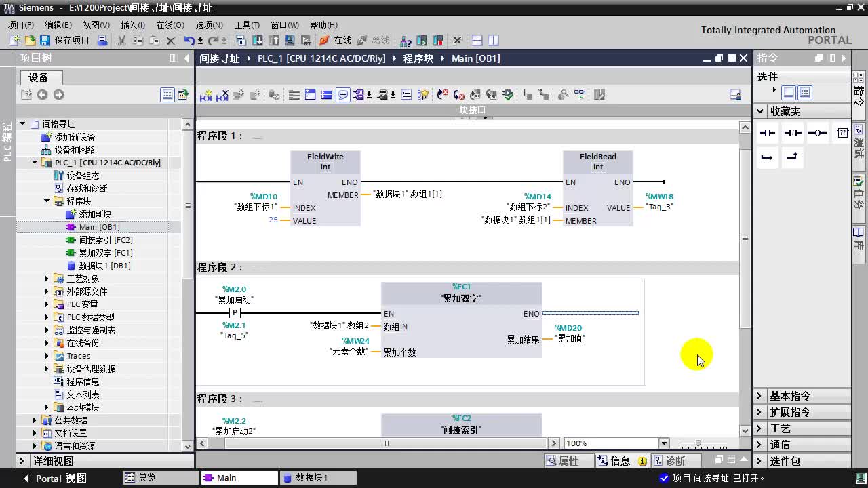868x488 pixels.
Task: Click 添加新设备 in project tree
Action: 75,137
